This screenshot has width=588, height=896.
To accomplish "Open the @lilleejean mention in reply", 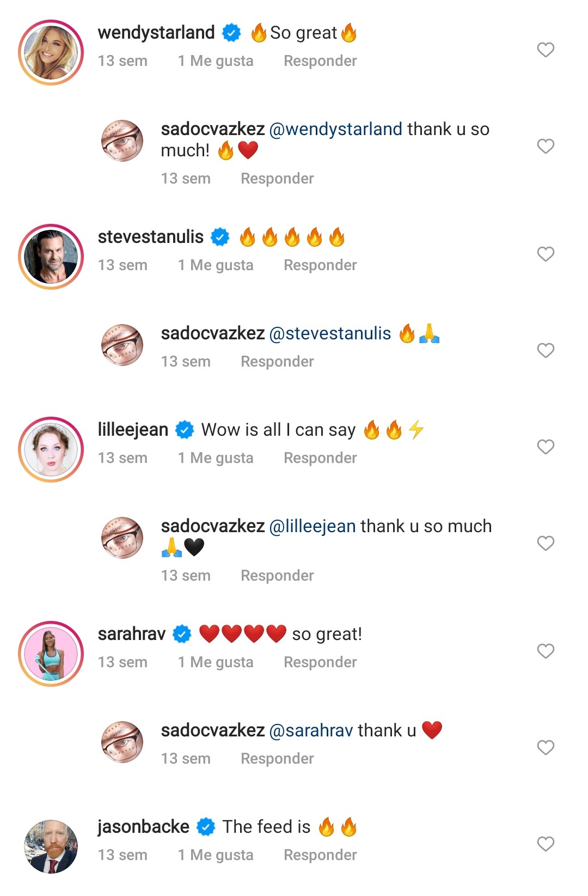I will (x=313, y=526).
